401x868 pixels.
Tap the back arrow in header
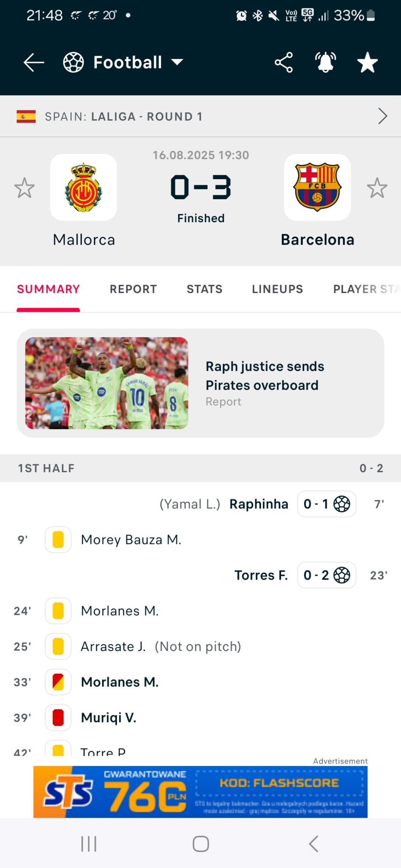pyautogui.click(x=34, y=62)
